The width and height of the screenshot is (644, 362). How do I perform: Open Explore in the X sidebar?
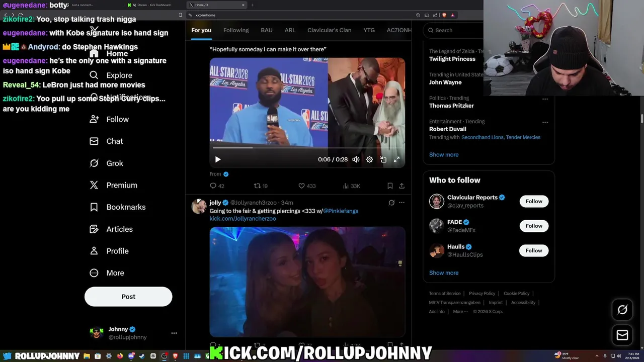coord(111,75)
